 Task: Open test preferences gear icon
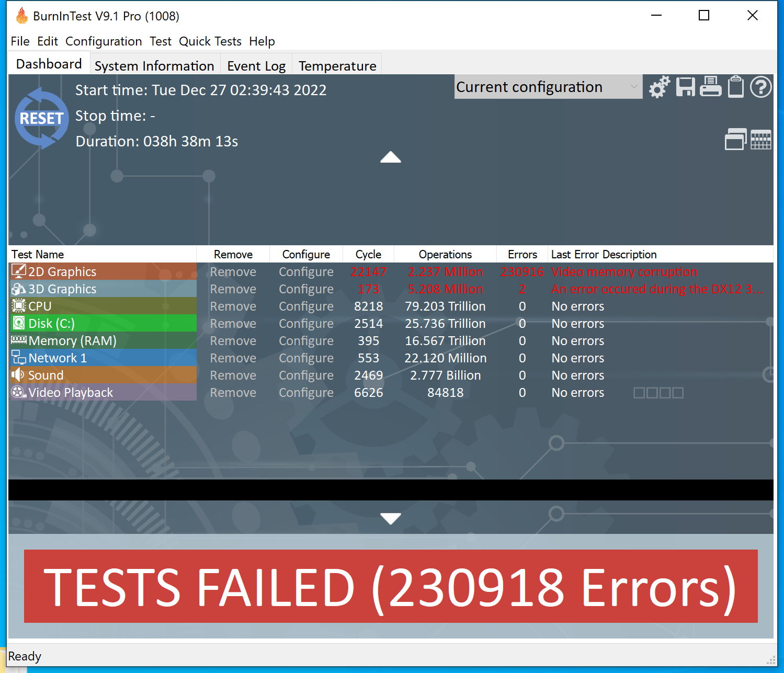click(x=659, y=87)
